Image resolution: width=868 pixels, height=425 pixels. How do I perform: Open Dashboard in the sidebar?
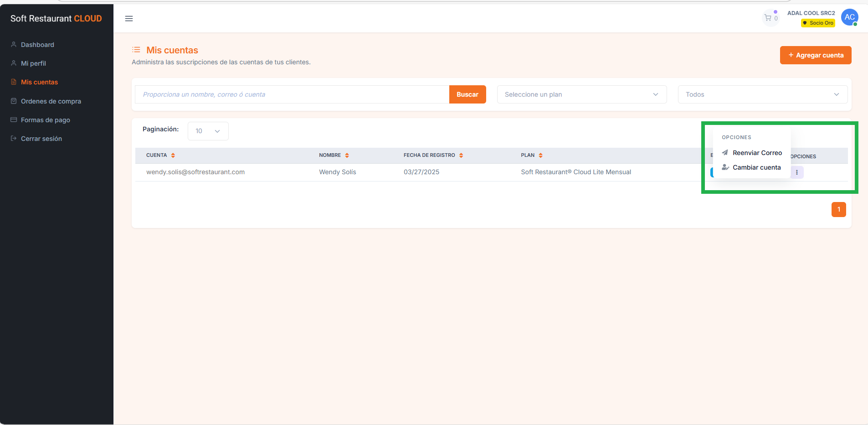point(37,45)
